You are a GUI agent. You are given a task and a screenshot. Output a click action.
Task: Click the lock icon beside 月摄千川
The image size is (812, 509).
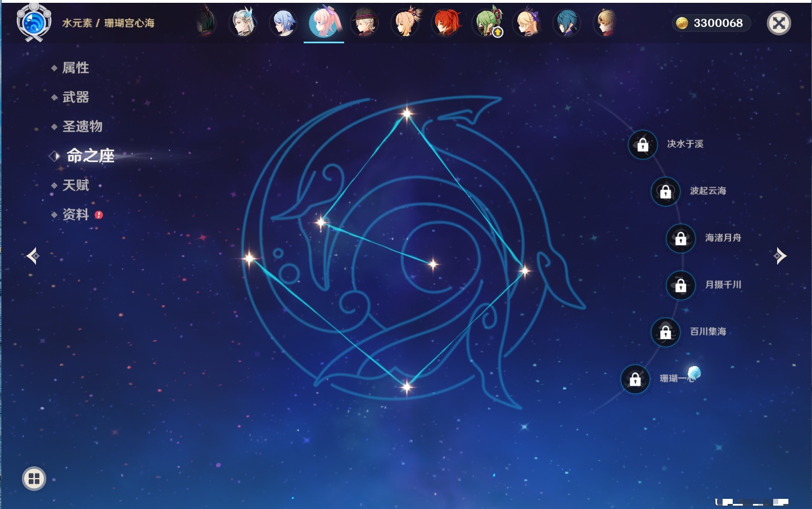pos(681,285)
